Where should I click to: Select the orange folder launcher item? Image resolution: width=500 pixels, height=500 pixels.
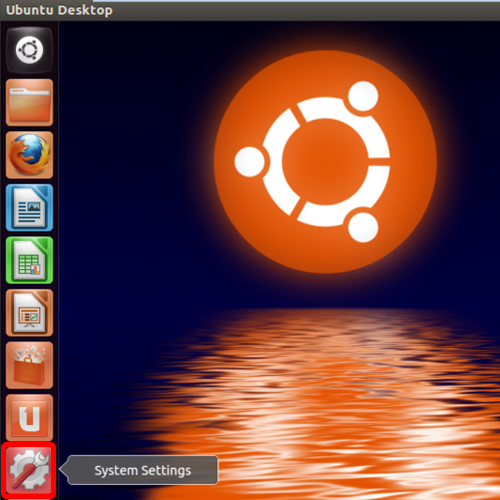29,102
